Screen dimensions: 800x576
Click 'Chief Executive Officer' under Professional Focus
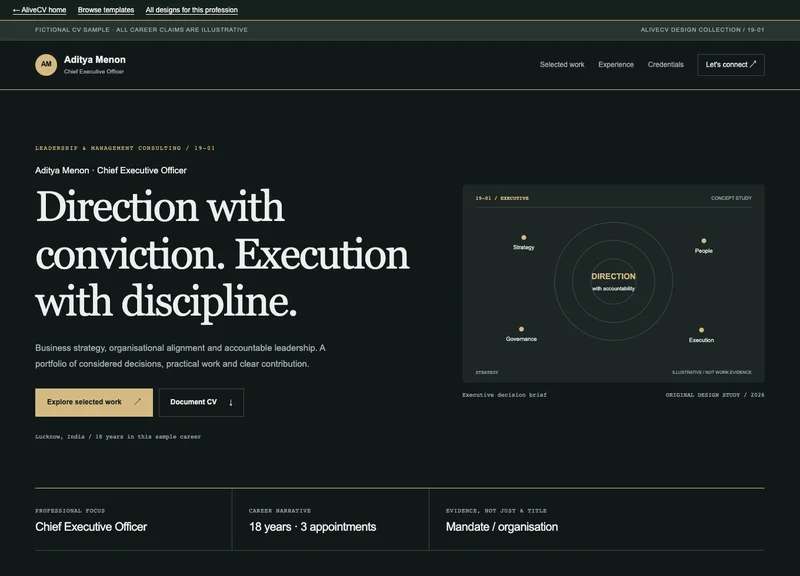[x=91, y=527]
